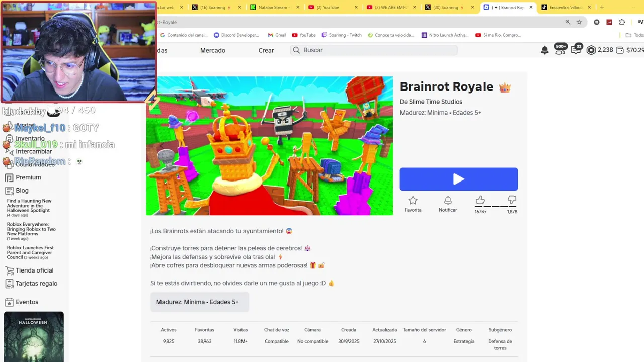Click the zoom magnifier icon in address bar
This screenshot has width=644, height=362.
pos(568,22)
